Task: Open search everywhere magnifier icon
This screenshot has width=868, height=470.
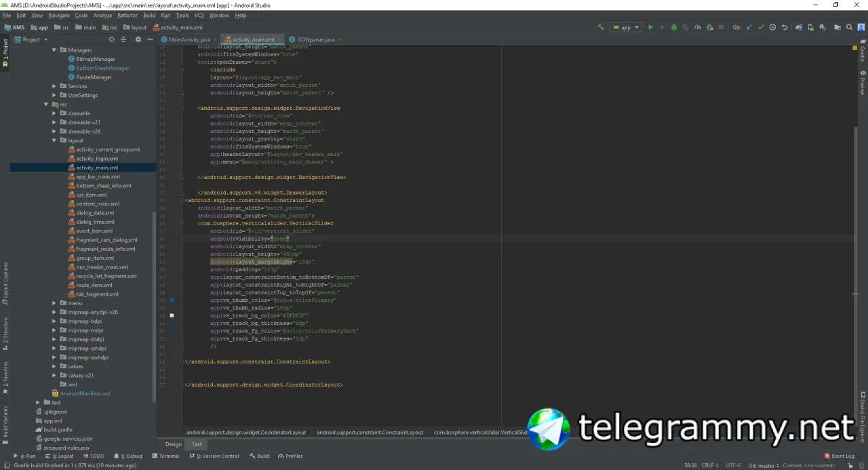Action: 848,28
